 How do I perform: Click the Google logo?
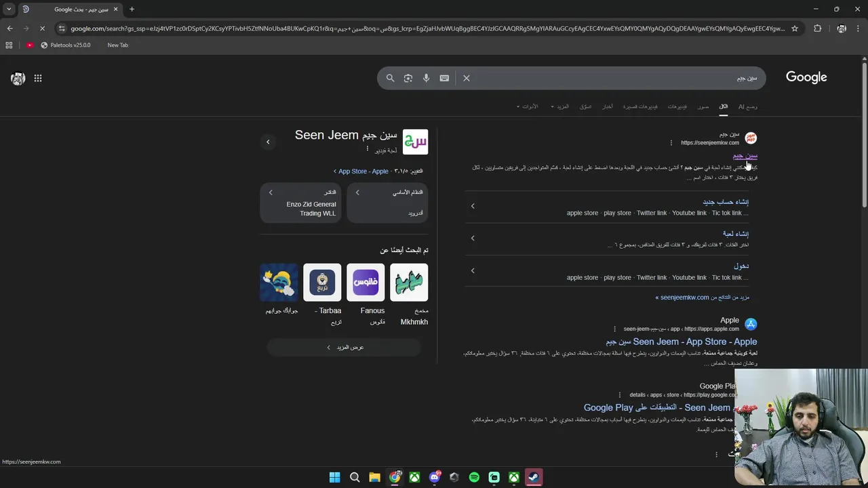[806, 77]
